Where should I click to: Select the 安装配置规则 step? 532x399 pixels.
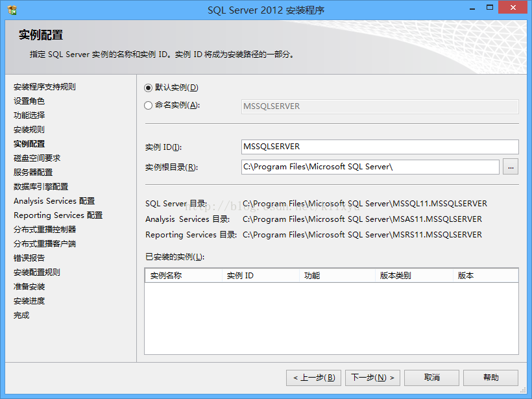pyautogui.click(x=37, y=272)
